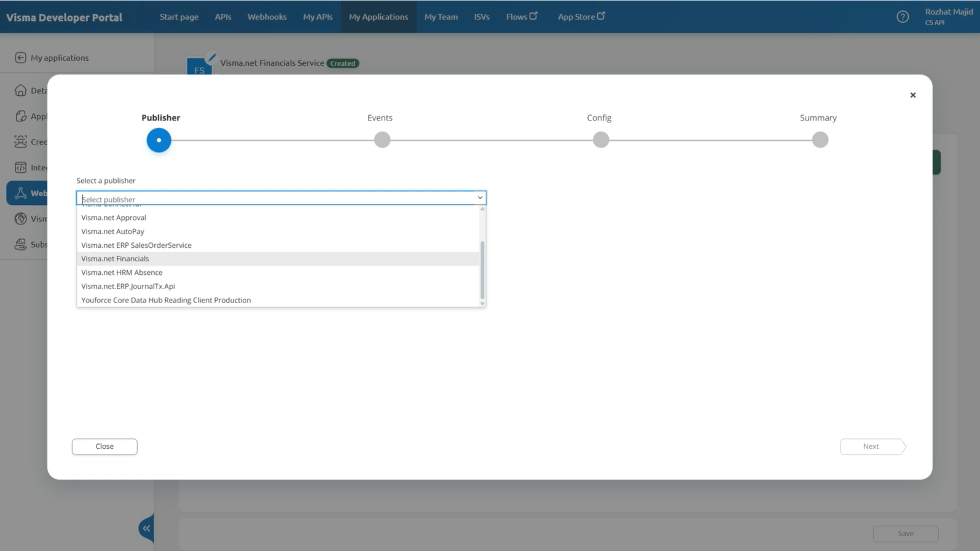Click the Events step circle in progress bar
This screenshot has width=980, height=551.
(x=382, y=140)
